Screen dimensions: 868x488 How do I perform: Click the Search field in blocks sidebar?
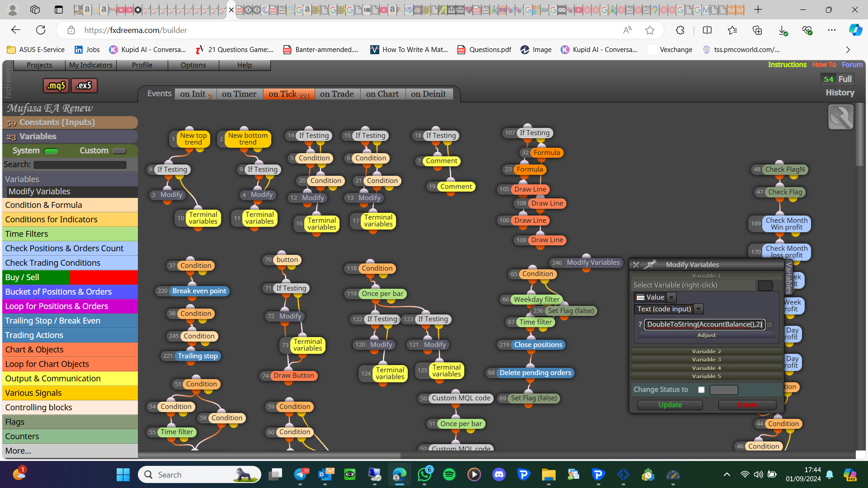pyautogui.click(x=80, y=165)
